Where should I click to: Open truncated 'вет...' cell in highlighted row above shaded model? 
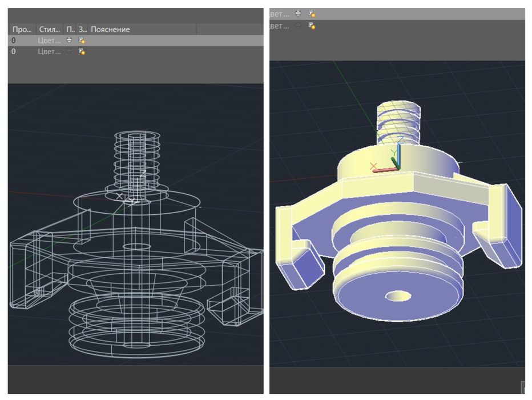tap(280, 14)
